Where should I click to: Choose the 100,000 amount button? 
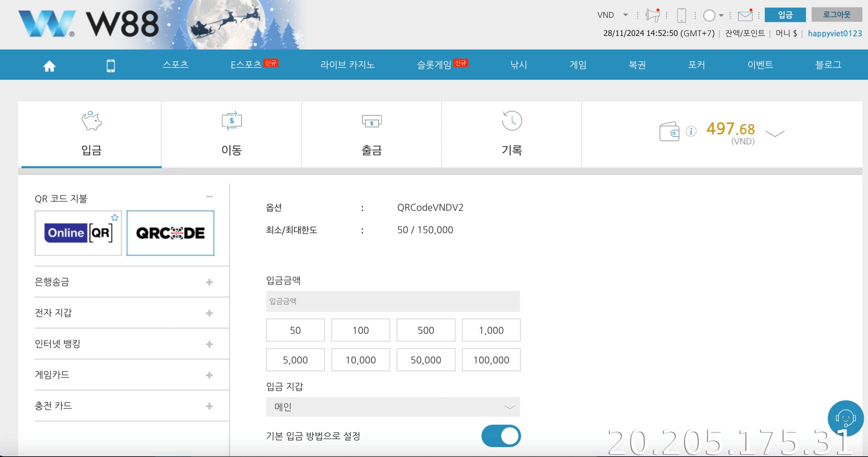(491, 360)
